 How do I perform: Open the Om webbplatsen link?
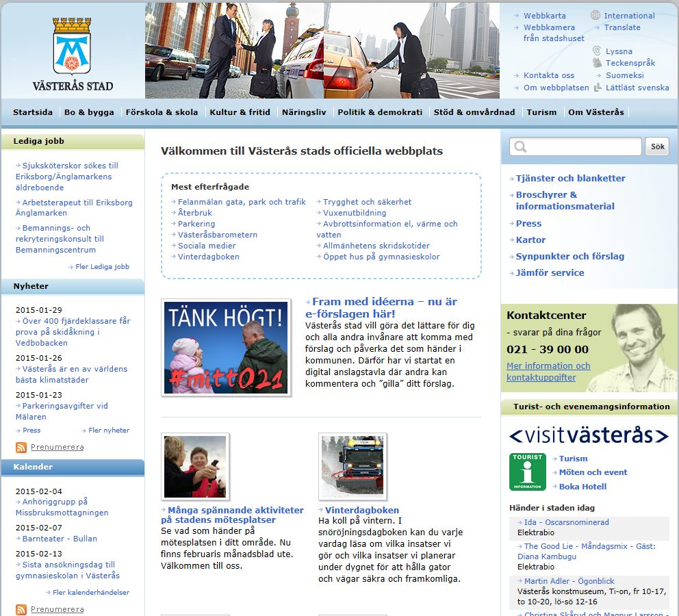[x=556, y=88]
